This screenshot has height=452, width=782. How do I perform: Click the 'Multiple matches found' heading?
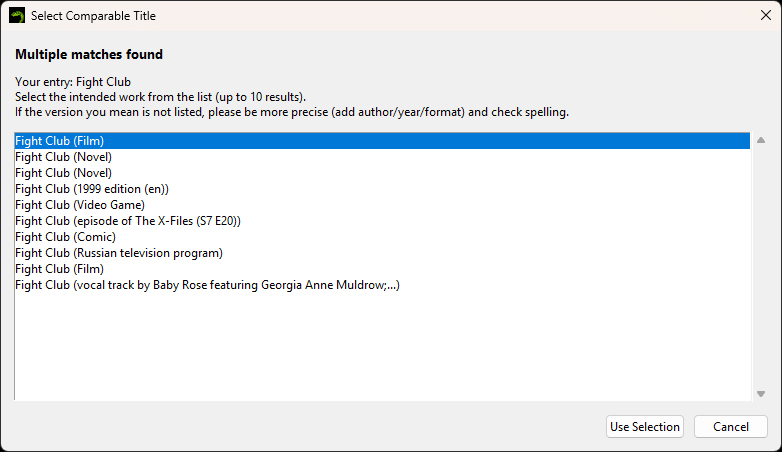pos(89,54)
